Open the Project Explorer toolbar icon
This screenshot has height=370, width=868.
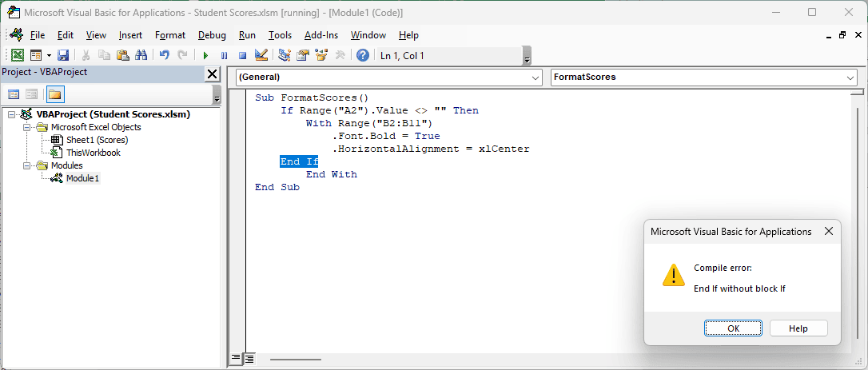coord(285,55)
